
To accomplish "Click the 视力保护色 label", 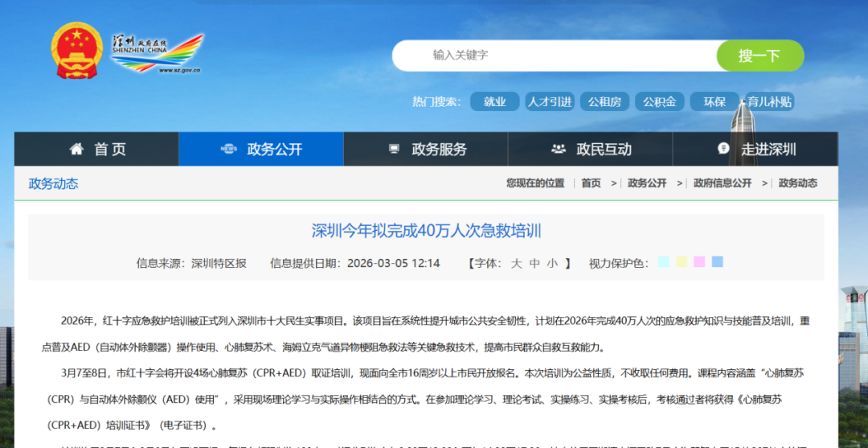I will 619,264.
